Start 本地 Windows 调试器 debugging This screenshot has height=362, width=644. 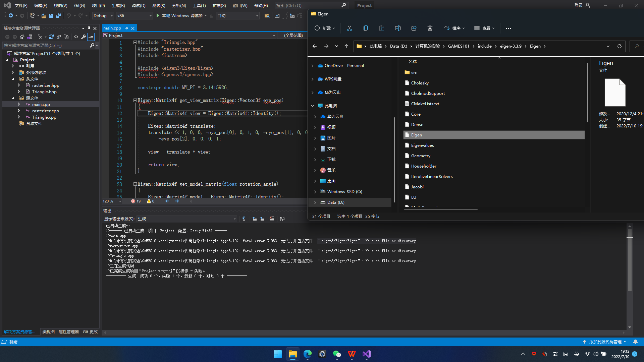(181, 16)
